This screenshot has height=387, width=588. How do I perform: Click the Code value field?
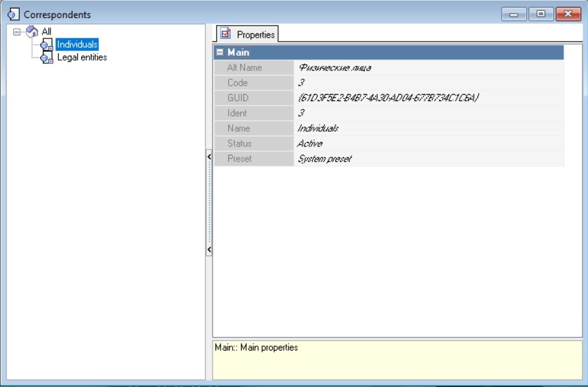(x=429, y=83)
